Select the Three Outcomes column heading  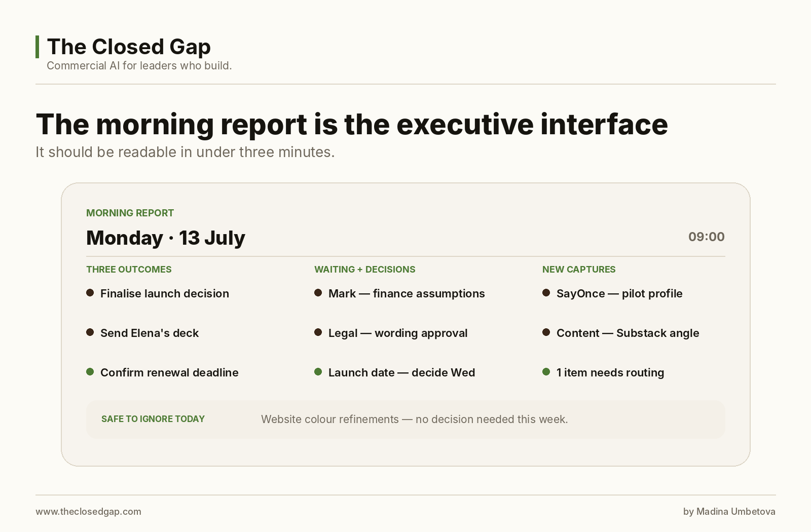(129, 270)
